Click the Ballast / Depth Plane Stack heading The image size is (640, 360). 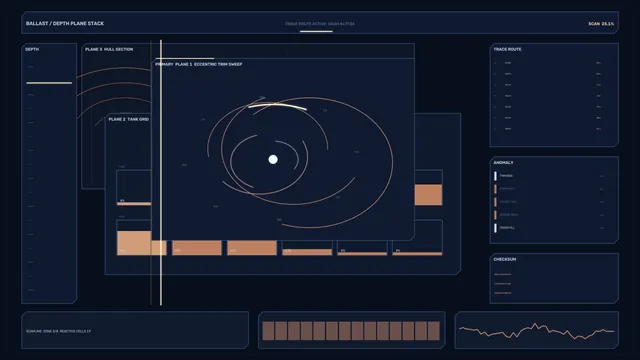65,24
